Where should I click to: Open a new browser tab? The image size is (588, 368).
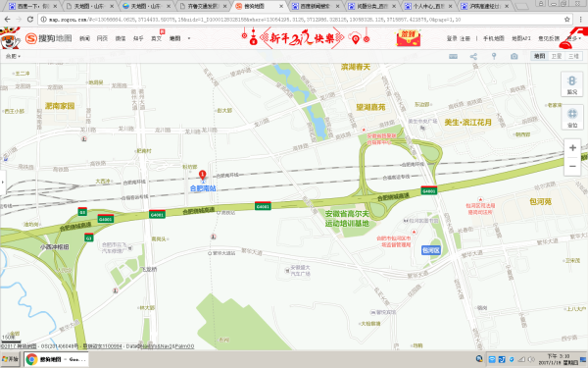521,6
